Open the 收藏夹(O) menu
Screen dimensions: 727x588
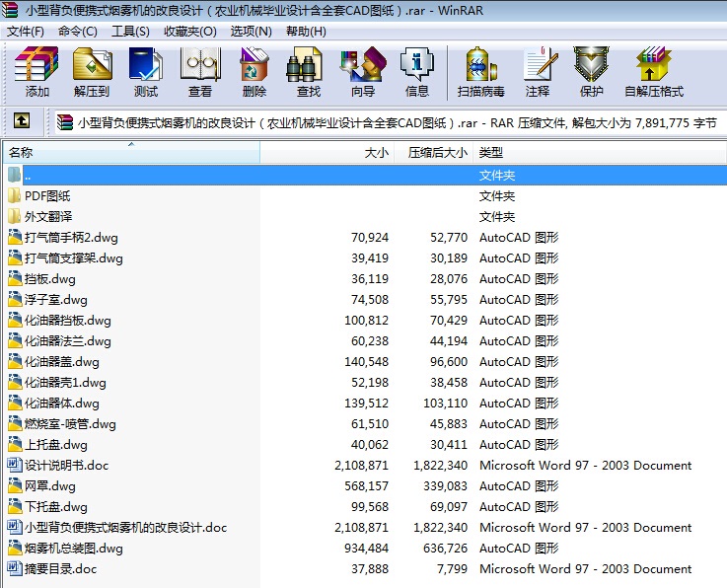point(190,31)
